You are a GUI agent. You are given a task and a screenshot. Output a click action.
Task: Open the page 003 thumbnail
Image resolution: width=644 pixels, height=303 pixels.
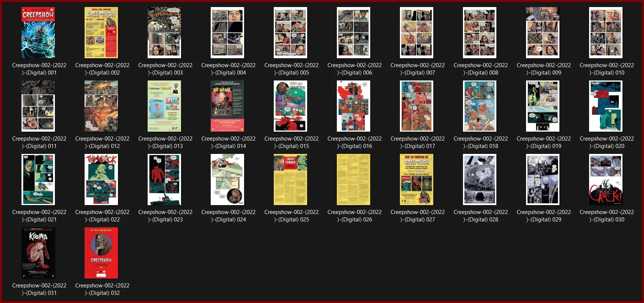tap(164, 33)
